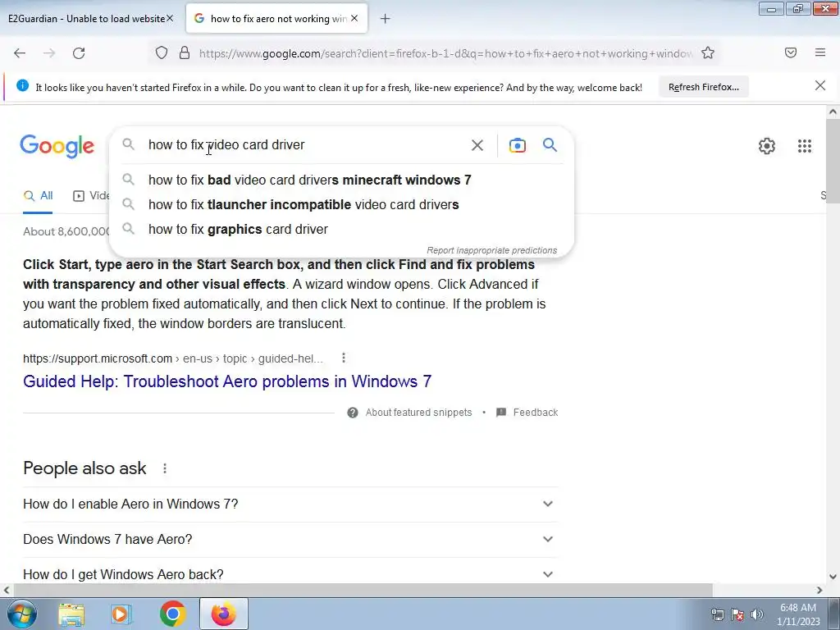Screen dimensions: 840x630
Task: Open Guided Help Troubleshoot Aero link
Action: tap(227, 381)
